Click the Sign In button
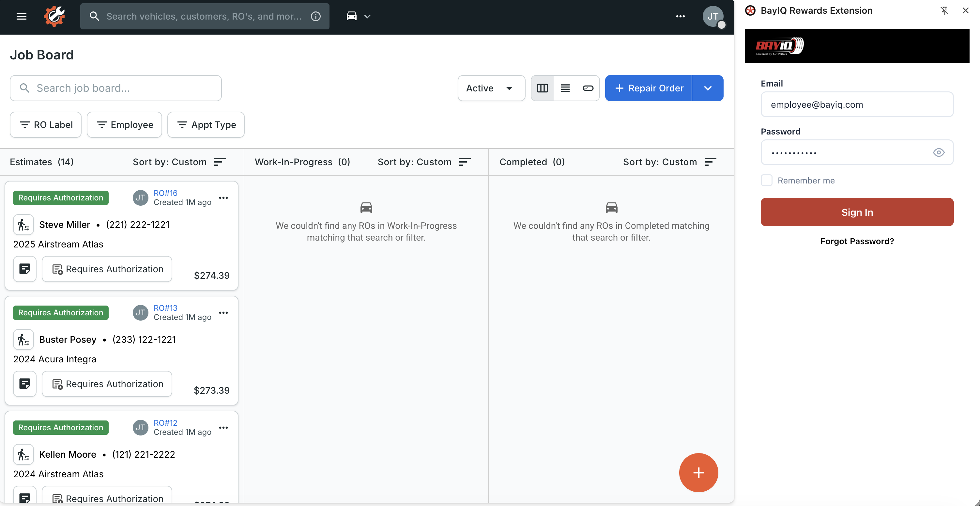 pyautogui.click(x=857, y=212)
